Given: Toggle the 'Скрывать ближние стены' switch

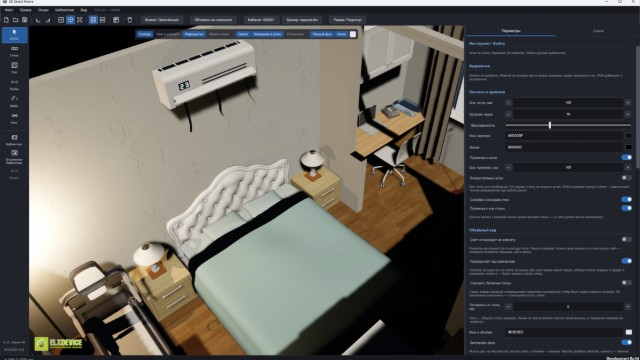Looking at the screenshot, I should point(626,282).
